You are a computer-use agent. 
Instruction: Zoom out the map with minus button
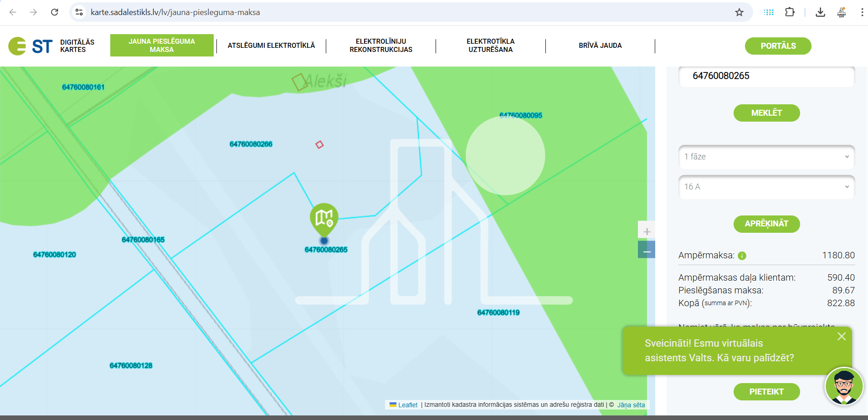click(x=646, y=250)
